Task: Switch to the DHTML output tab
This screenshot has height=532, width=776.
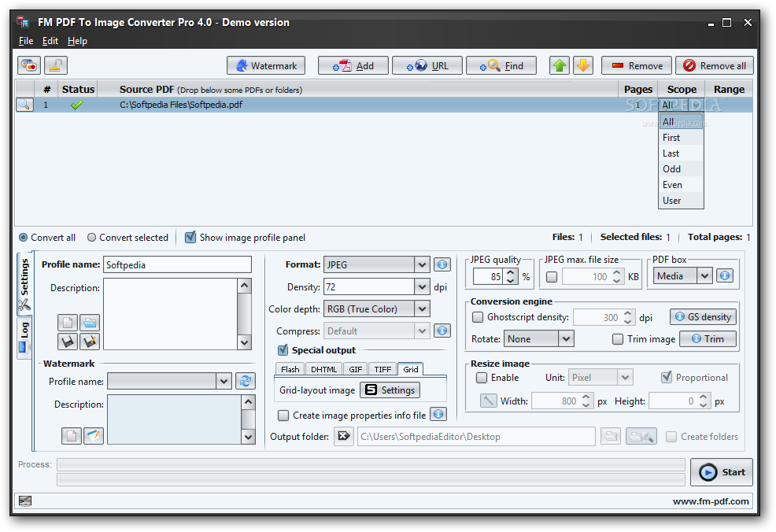Action: [x=323, y=369]
